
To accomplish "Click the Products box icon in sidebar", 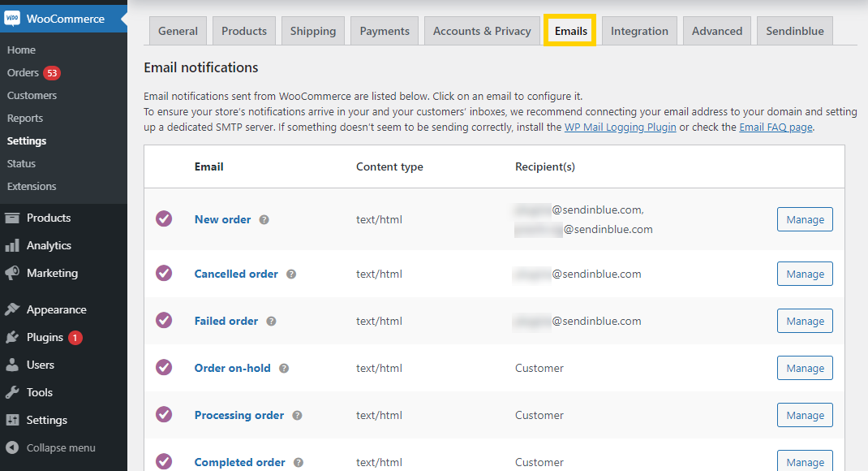I will point(13,218).
